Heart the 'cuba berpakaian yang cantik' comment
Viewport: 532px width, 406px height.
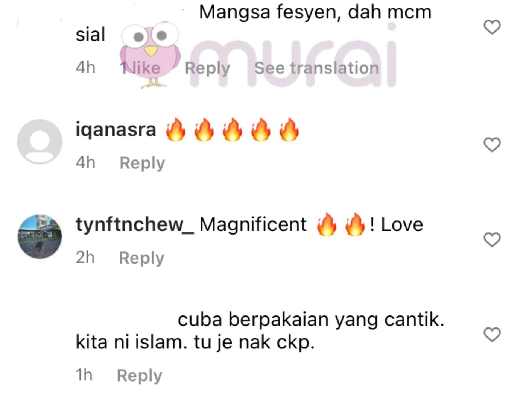[492, 335]
